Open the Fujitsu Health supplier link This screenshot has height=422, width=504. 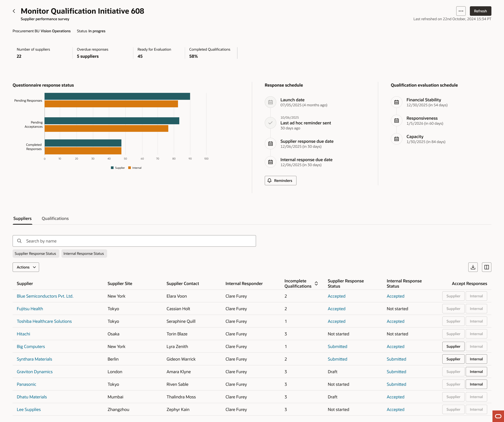30,309
